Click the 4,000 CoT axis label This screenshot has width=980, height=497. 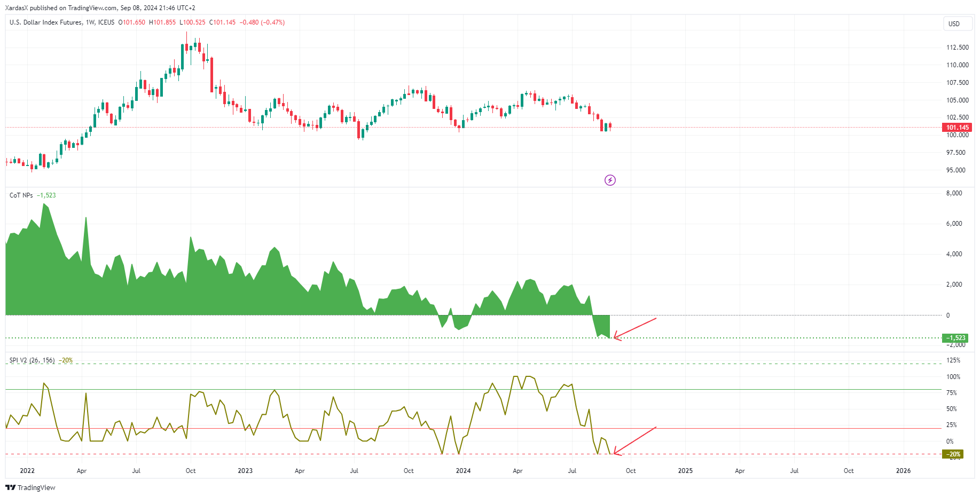954,254
